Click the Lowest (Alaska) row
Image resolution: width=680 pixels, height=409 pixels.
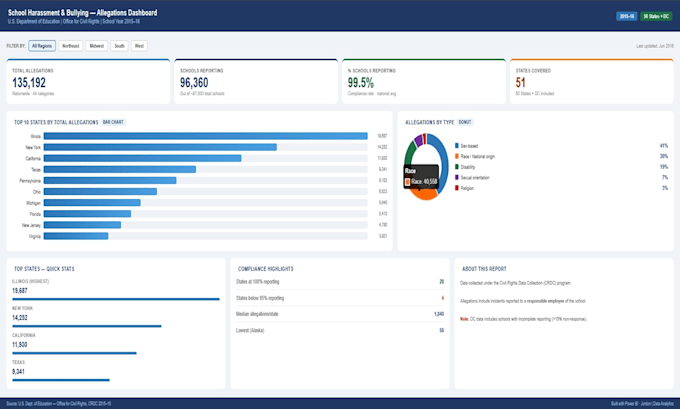click(x=340, y=330)
